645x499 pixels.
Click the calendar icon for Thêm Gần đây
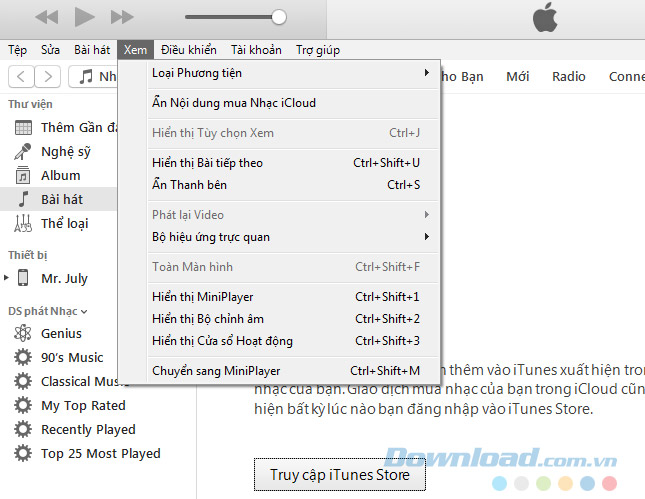[x=23, y=128]
